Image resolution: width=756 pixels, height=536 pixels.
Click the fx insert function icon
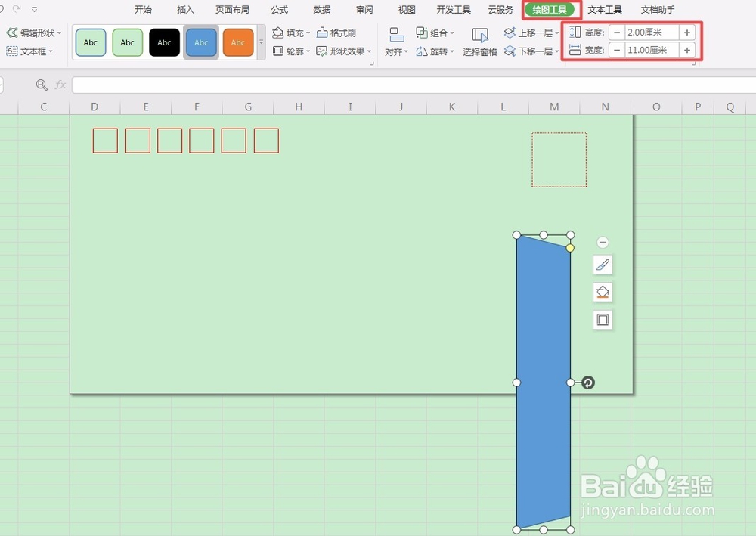tap(60, 85)
